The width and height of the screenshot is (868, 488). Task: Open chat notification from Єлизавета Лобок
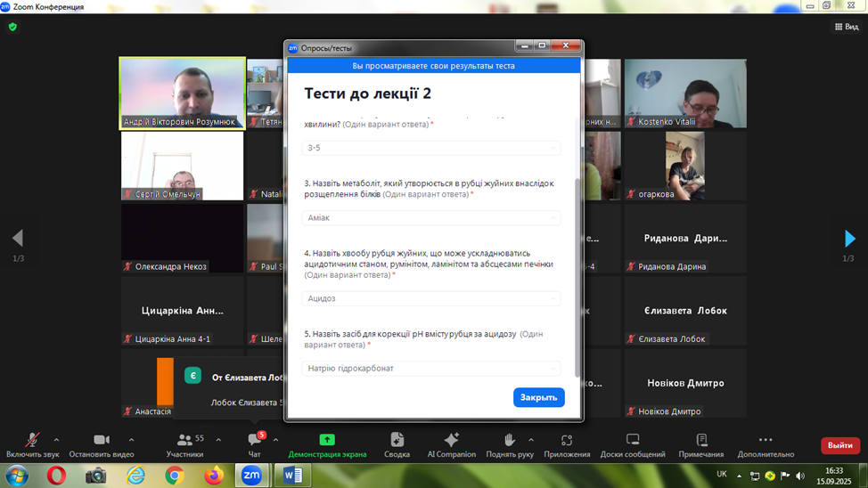[230, 388]
